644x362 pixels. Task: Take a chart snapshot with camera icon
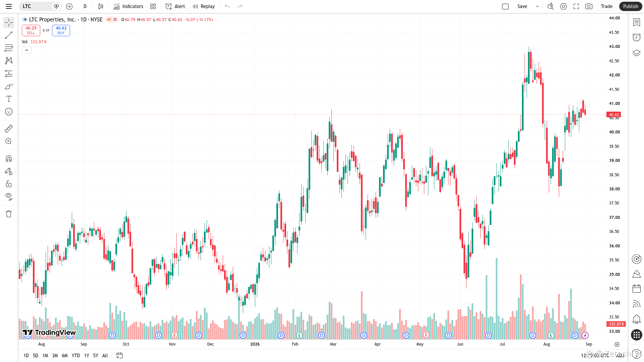point(589,6)
